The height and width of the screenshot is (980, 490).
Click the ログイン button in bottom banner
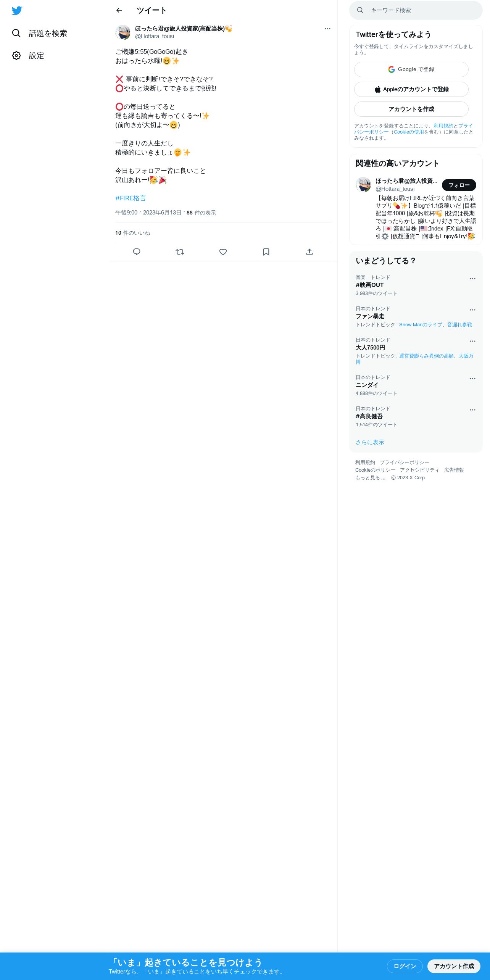pos(405,966)
